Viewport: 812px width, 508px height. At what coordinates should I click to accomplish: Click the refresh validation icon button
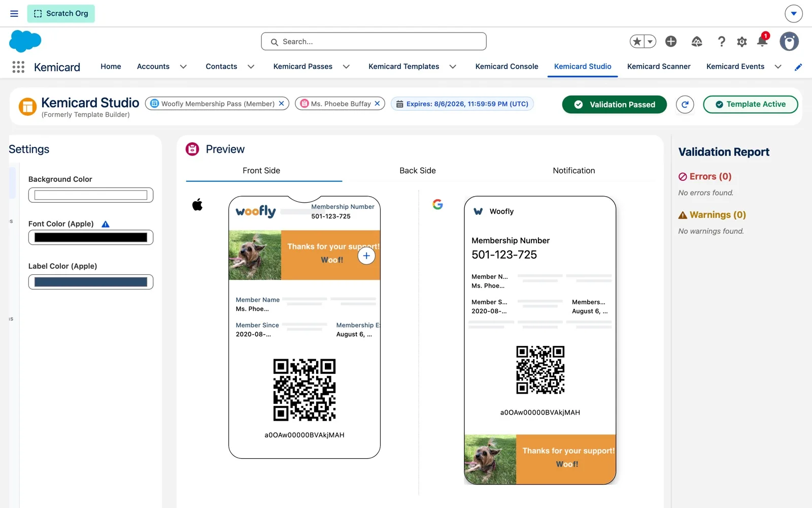tap(685, 104)
